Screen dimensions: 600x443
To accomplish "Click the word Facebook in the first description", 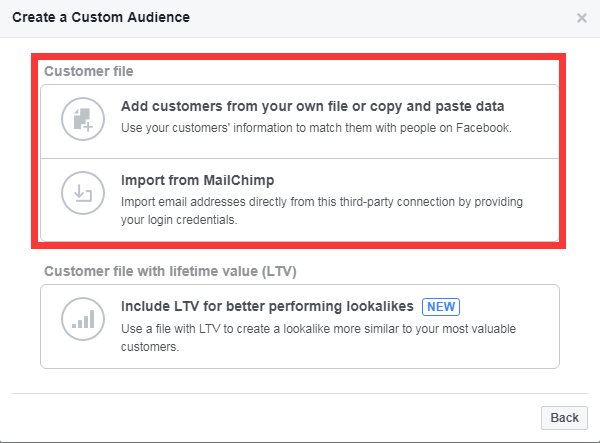I will click(483, 128).
